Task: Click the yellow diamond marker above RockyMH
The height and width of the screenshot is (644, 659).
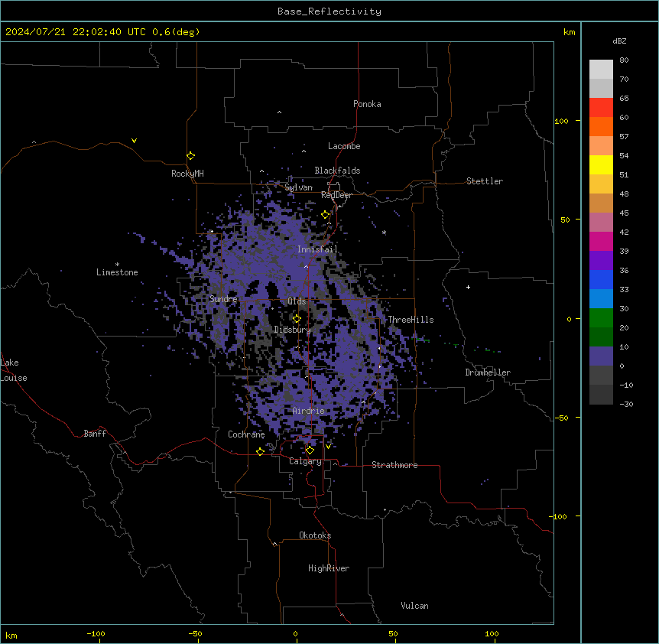Action: [191, 156]
